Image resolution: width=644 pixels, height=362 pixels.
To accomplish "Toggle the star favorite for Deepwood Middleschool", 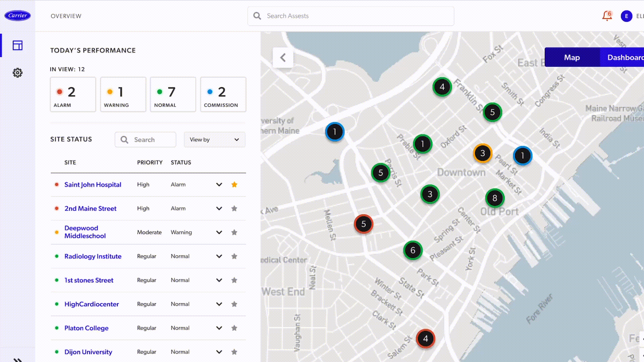I will click(x=234, y=232).
